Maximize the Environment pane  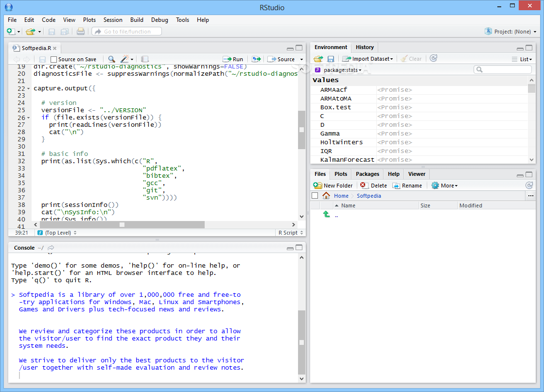click(x=529, y=48)
